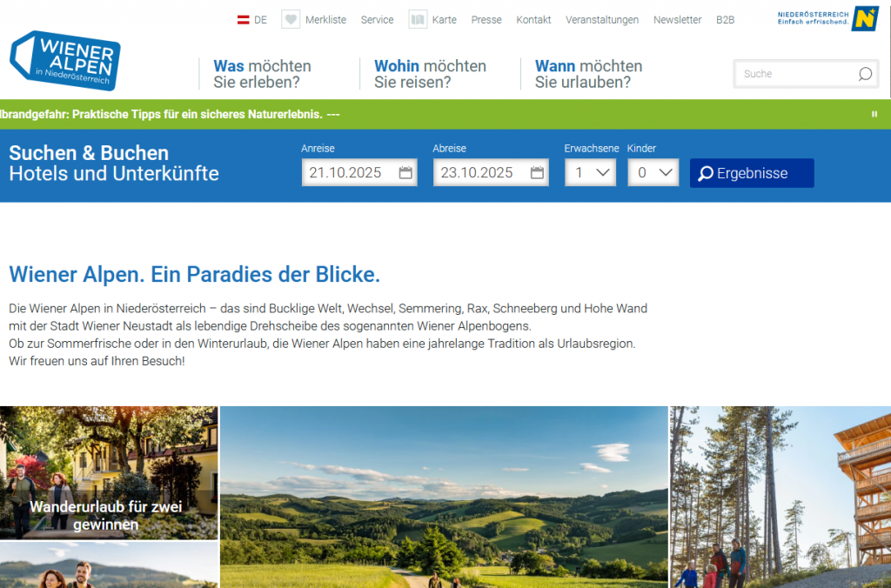Expand the Wohin möchten Sie reisen menu

point(429,74)
